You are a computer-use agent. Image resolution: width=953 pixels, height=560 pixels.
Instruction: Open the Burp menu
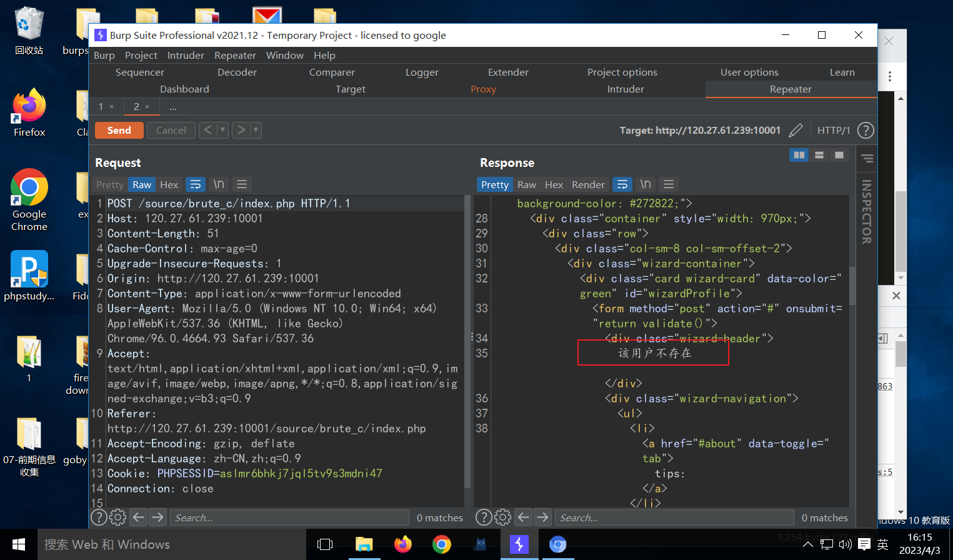(104, 55)
